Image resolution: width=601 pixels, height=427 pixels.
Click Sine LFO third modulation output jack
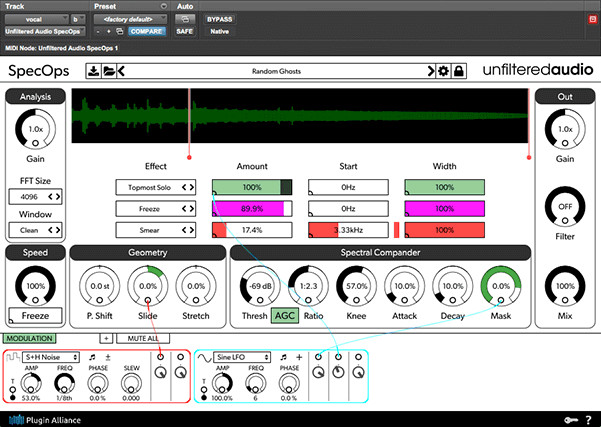(358, 357)
